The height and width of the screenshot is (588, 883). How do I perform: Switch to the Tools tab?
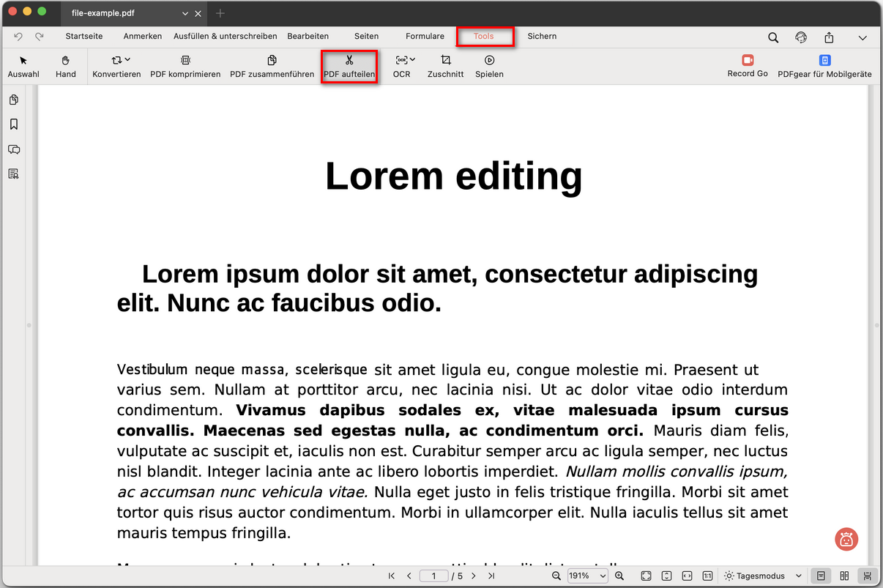[485, 36]
